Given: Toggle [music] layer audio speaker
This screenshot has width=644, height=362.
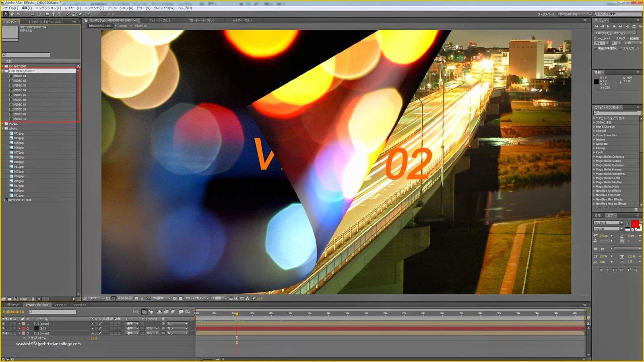Looking at the screenshot, I should coord(7,333).
